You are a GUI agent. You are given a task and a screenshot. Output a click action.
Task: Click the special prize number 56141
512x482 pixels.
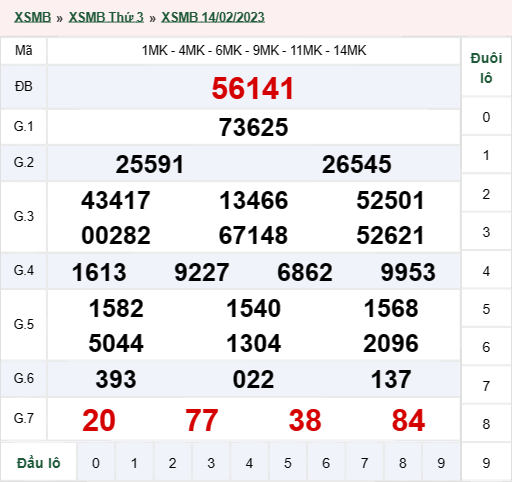(253, 88)
